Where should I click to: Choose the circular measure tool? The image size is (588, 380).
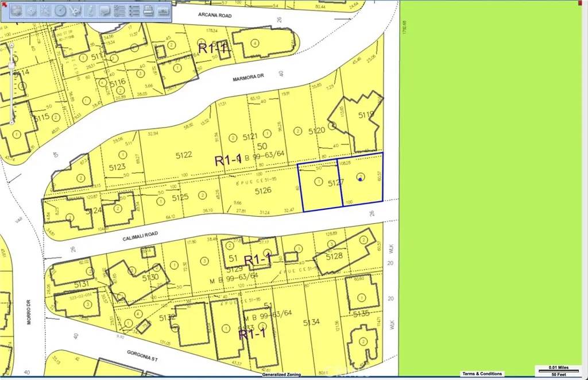point(60,11)
